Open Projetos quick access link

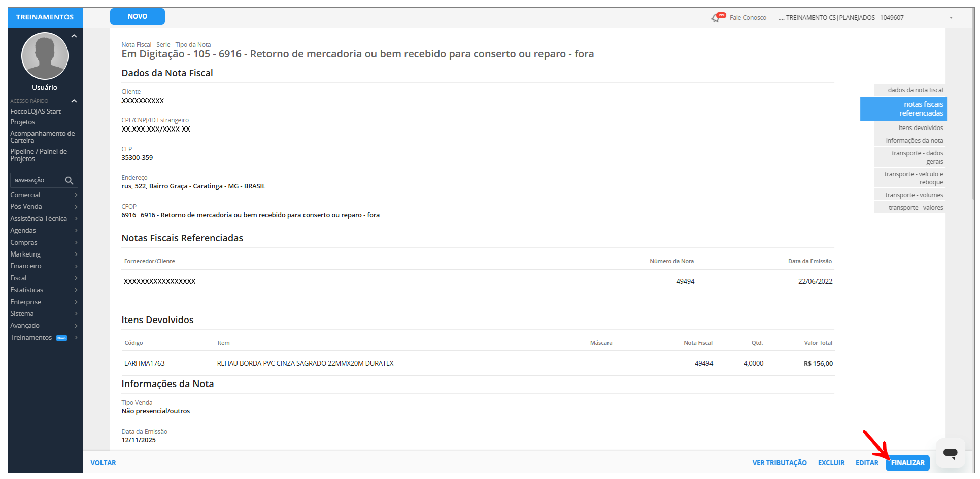click(x=23, y=122)
